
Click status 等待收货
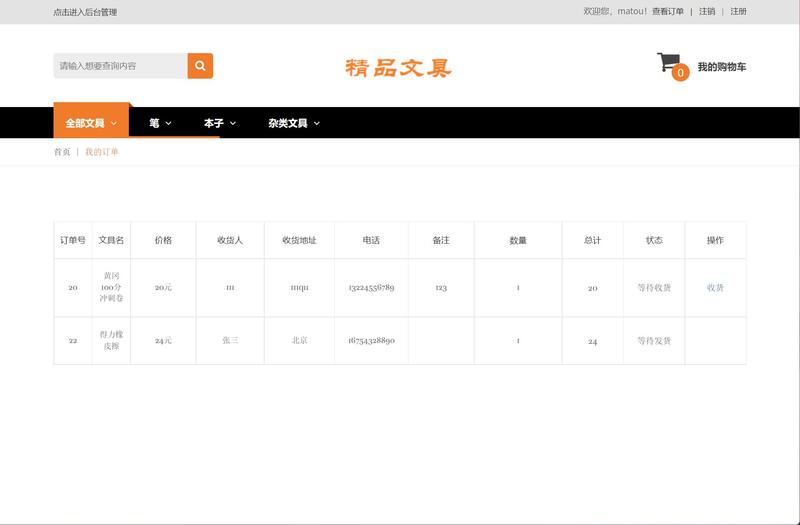[x=654, y=288]
